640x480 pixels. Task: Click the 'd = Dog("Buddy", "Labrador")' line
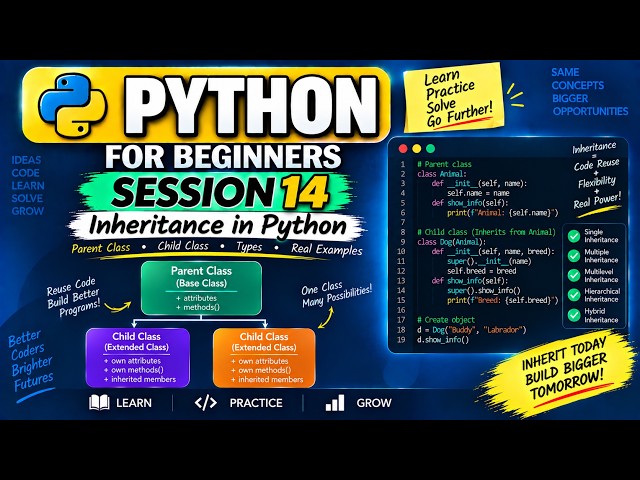click(471, 330)
